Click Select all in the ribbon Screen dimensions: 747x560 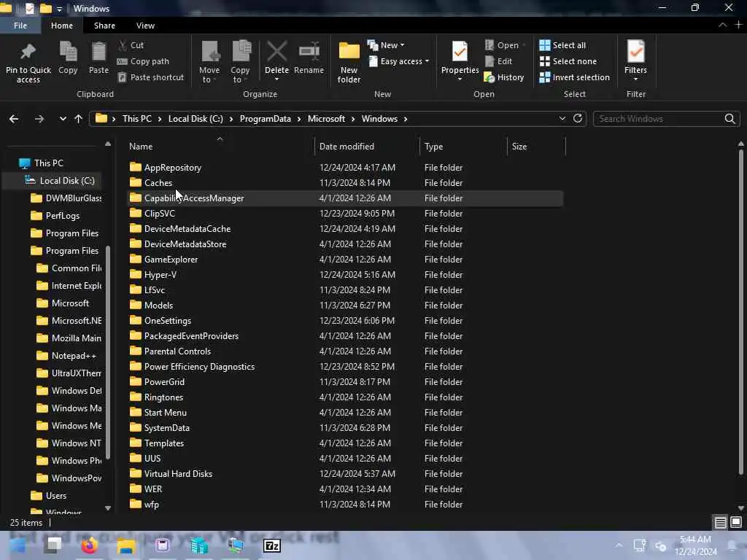click(562, 45)
